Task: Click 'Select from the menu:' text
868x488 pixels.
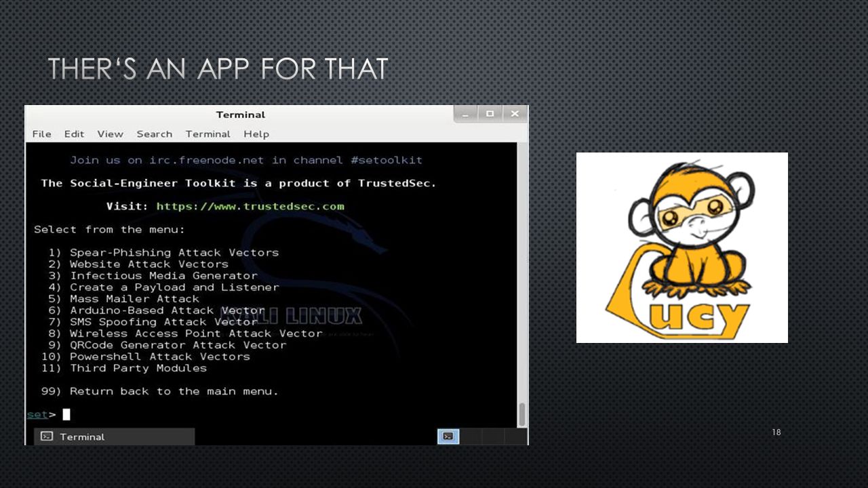Action: [109, 229]
